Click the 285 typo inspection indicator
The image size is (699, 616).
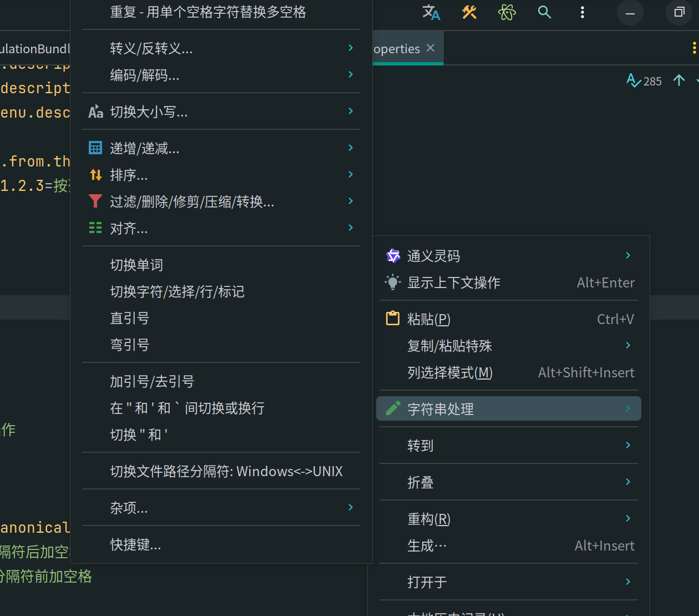(644, 81)
